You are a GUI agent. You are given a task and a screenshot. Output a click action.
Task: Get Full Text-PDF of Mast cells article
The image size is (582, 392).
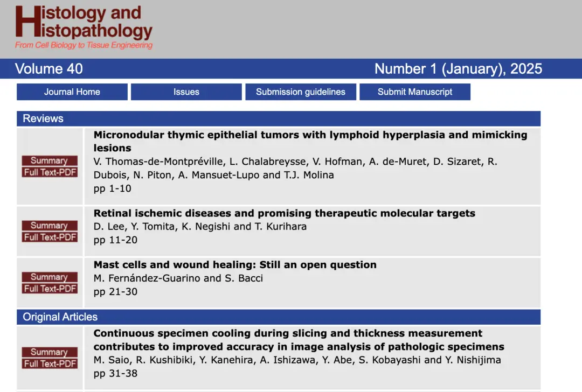click(x=50, y=289)
